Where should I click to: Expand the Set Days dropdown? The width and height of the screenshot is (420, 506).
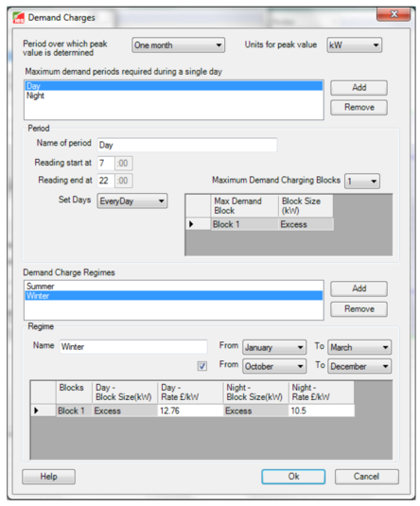132,201
